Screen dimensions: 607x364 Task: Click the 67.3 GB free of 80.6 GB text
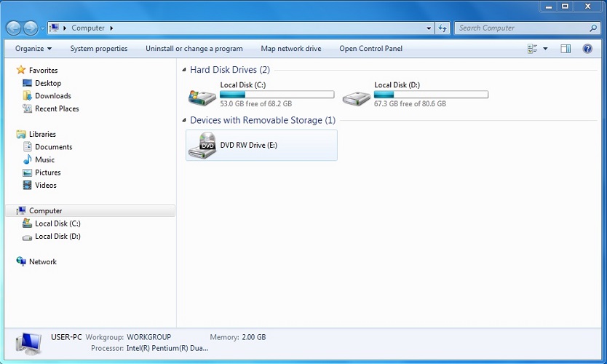click(x=410, y=104)
